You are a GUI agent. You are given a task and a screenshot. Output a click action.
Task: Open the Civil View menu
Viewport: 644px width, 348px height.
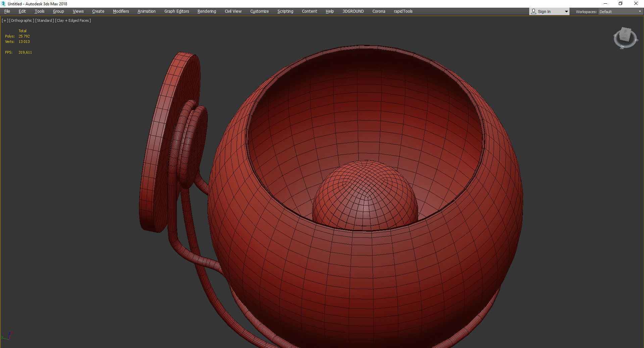coord(233,11)
